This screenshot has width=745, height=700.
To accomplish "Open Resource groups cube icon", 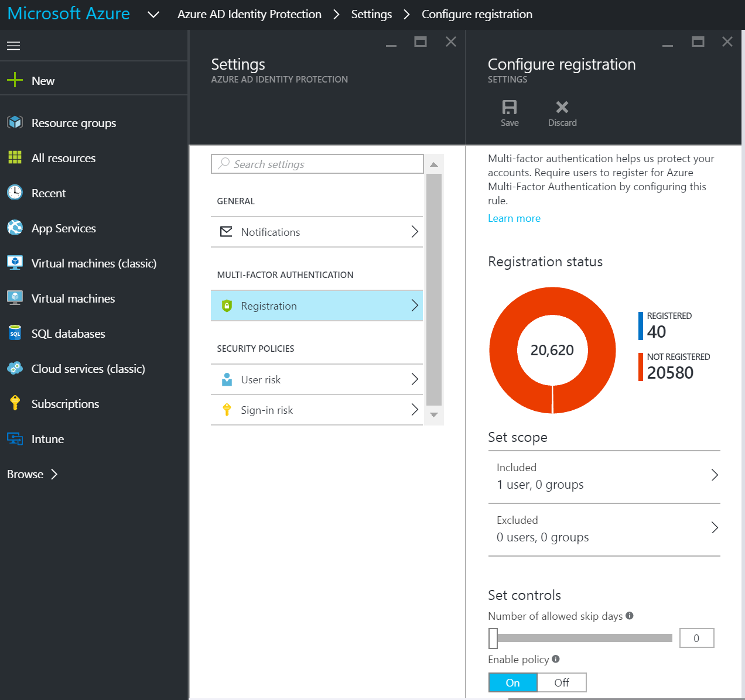I will (x=15, y=122).
